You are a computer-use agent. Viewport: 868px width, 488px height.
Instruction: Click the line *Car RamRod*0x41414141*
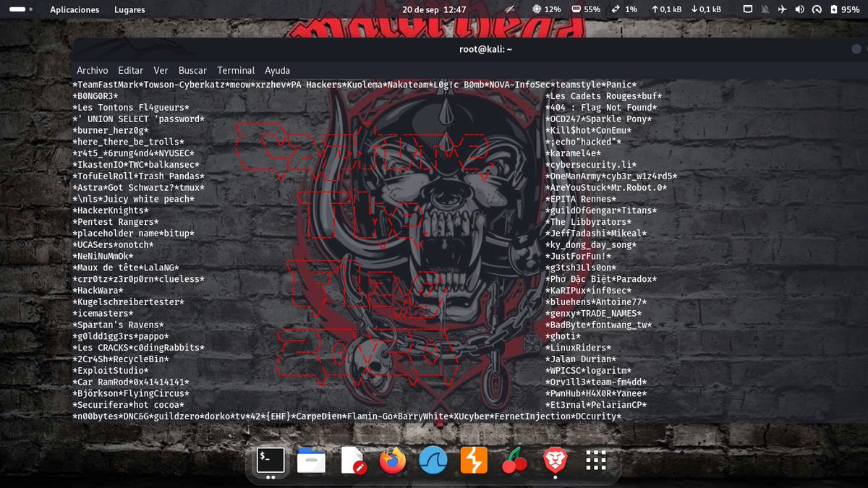pyautogui.click(x=131, y=382)
